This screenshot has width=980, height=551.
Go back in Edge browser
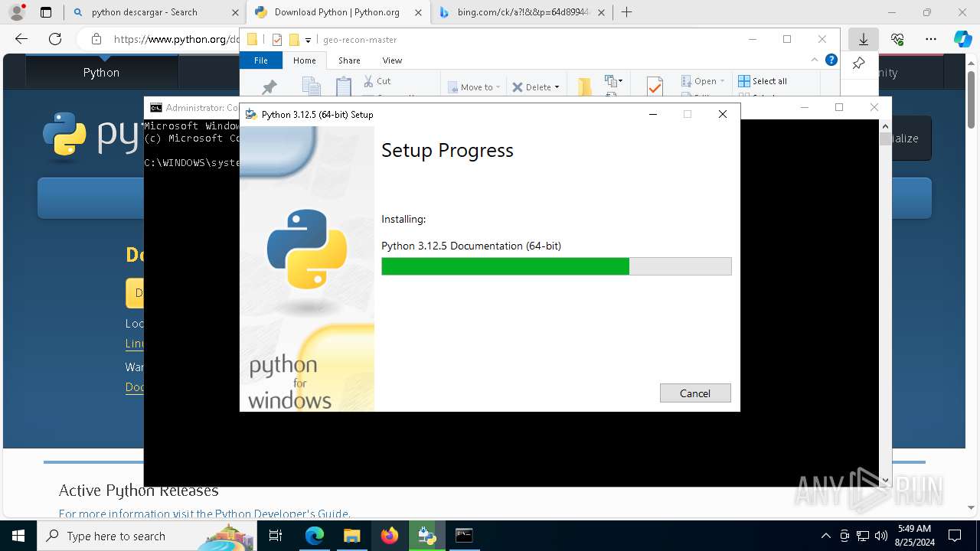[x=21, y=39]
